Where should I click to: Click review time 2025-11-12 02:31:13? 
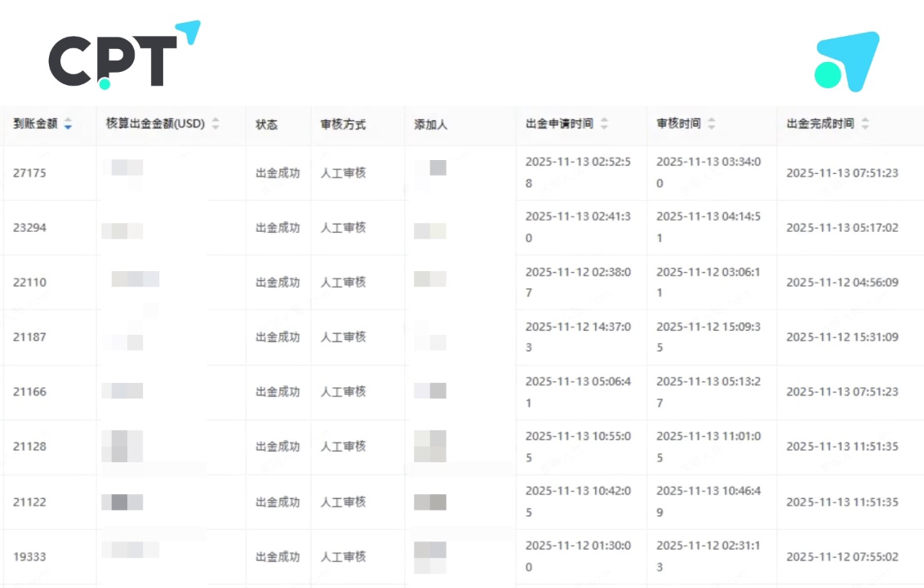pos(709,556)
